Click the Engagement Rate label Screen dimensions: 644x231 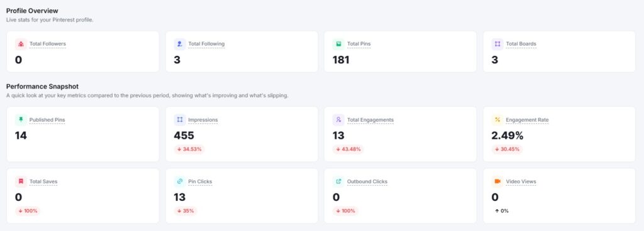tap(528, 120)
